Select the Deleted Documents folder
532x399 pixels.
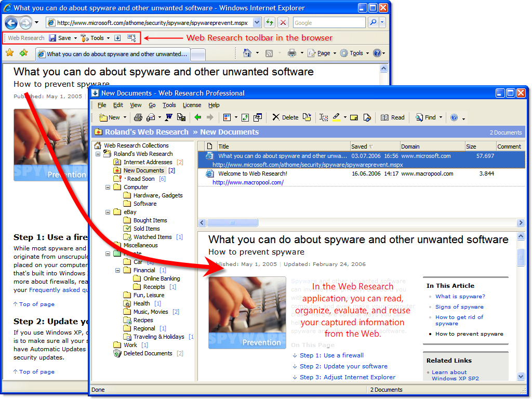pyautogui.click(x=148, y=353)
